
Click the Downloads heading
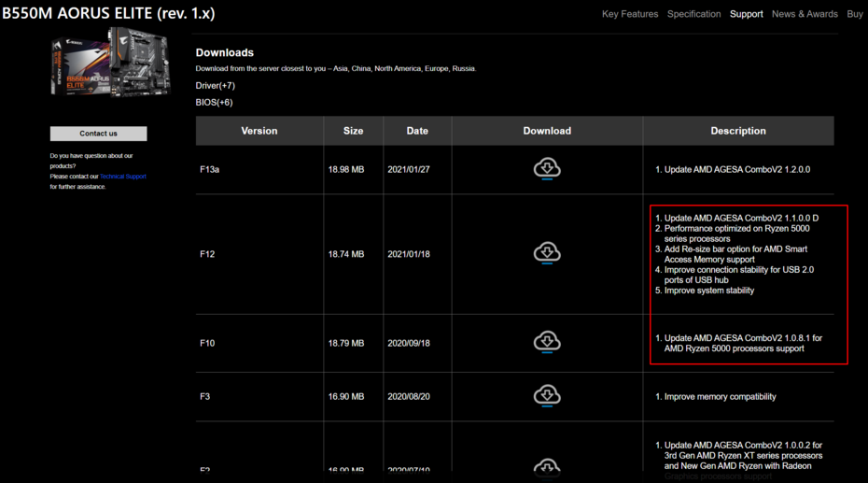coord(225,52)
